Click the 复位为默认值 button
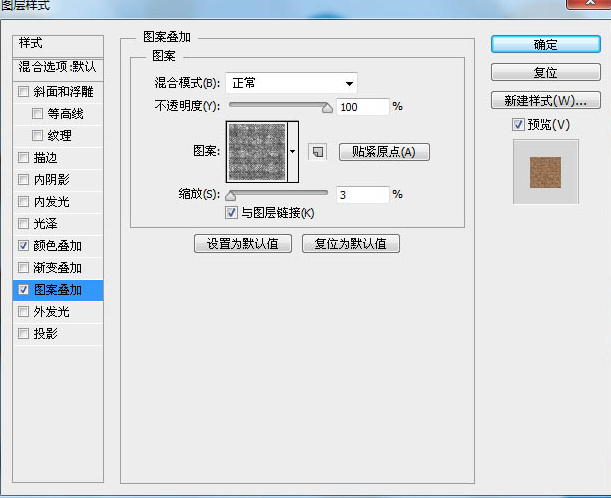The height and width of the screenshot is (498, 611). (x=351, y=244)
